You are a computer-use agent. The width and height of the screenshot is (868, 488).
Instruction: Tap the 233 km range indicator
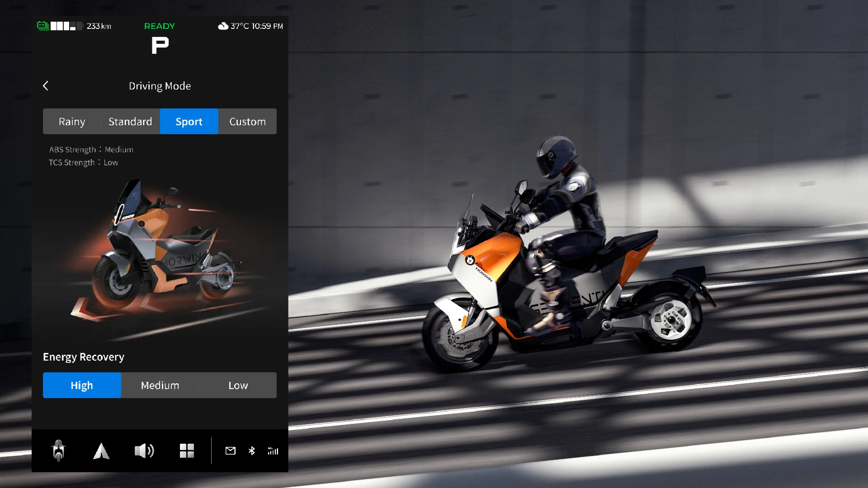pos(99,26)
